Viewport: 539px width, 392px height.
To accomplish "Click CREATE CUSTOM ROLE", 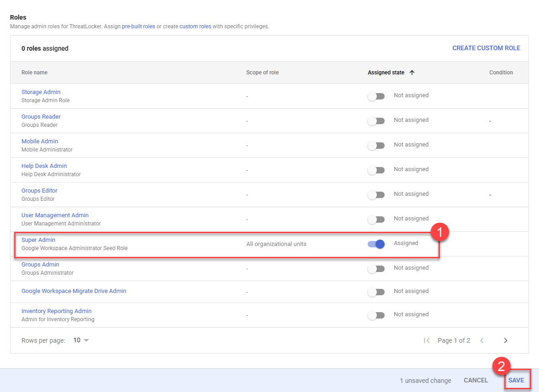I will (486, 48).
